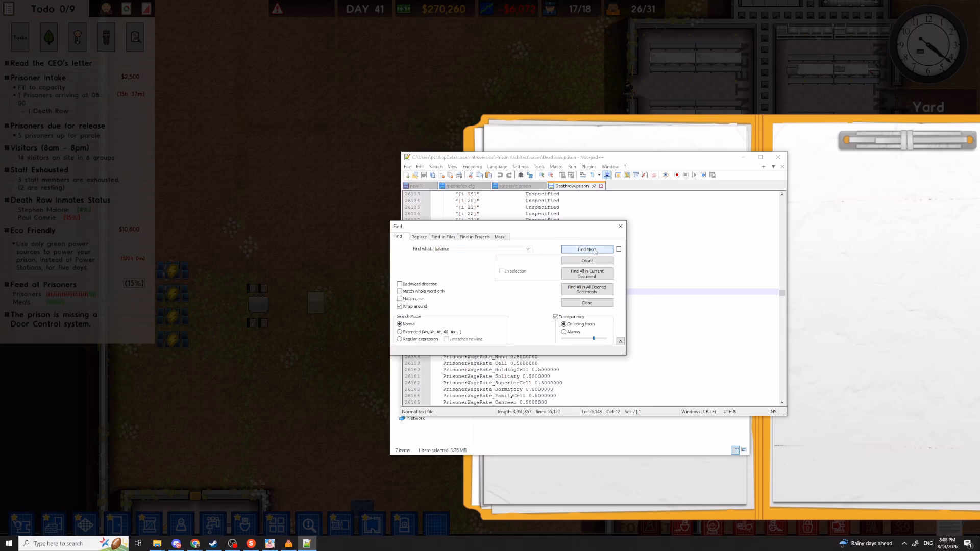980x551 pixels.
Task: Click the Find binoculars toolbar icon
Action: 521,175
